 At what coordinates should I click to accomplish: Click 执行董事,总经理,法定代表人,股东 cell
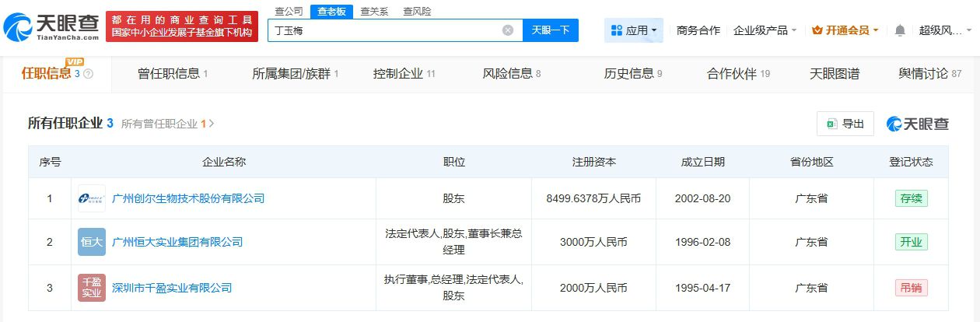tap(454, 288)
